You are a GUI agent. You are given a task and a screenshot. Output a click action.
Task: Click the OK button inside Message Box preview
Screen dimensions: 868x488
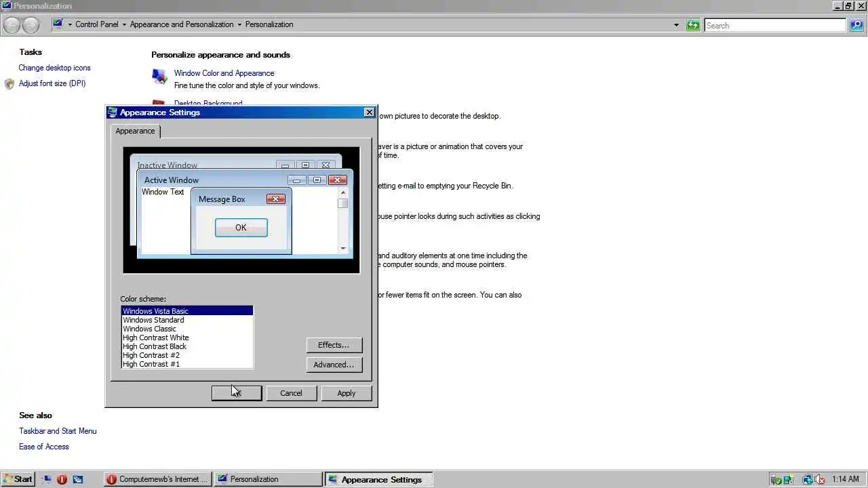pos(241,228)
